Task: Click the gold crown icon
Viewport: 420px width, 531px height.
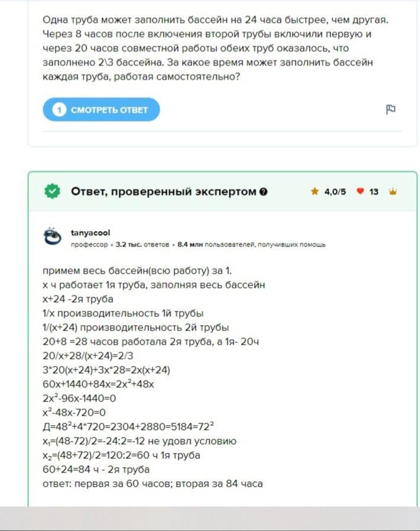Action: tap(393, 192)
